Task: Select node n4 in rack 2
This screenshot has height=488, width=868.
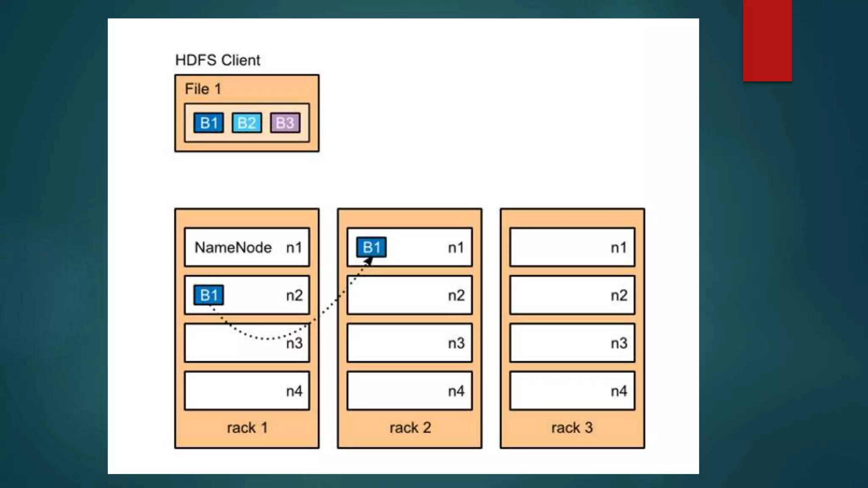Action: (409, 391)
